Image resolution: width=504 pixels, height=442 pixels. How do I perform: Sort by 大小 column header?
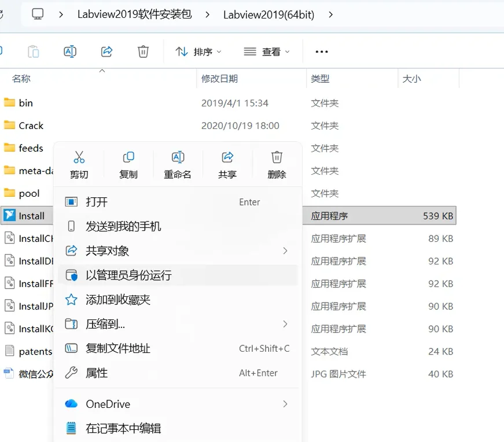pyautogui.click(x=412, y=79)
